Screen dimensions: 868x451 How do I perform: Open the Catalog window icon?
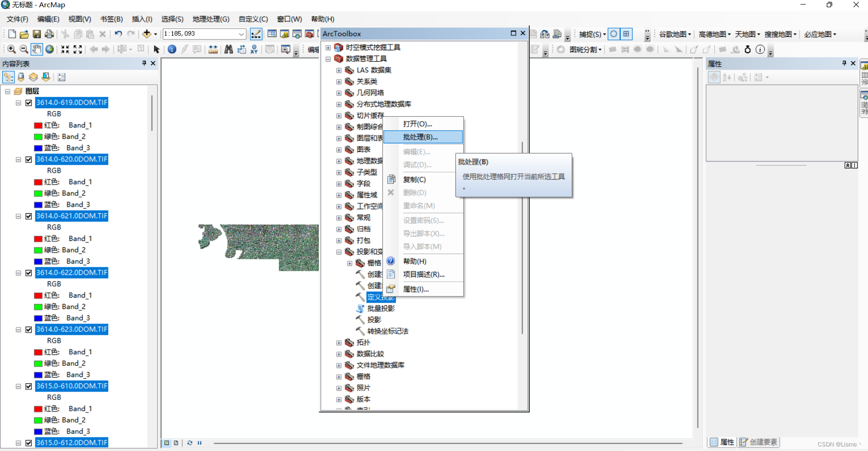(285, 34)
